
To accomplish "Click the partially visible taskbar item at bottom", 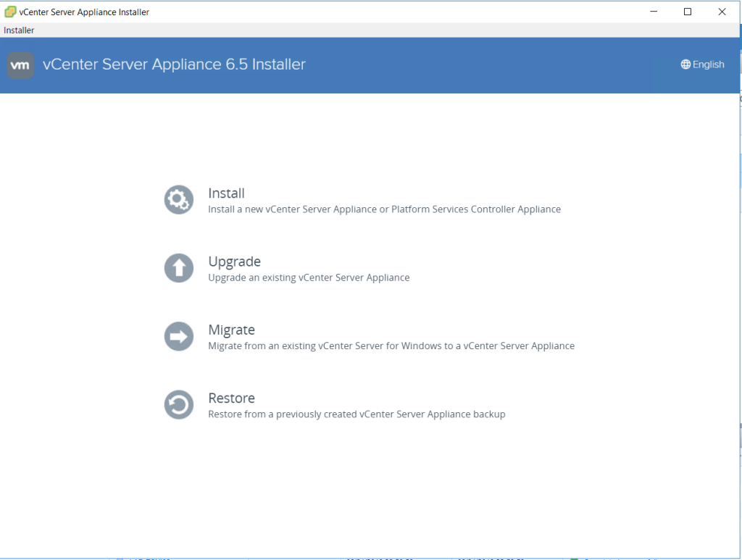I will (145, 556).
